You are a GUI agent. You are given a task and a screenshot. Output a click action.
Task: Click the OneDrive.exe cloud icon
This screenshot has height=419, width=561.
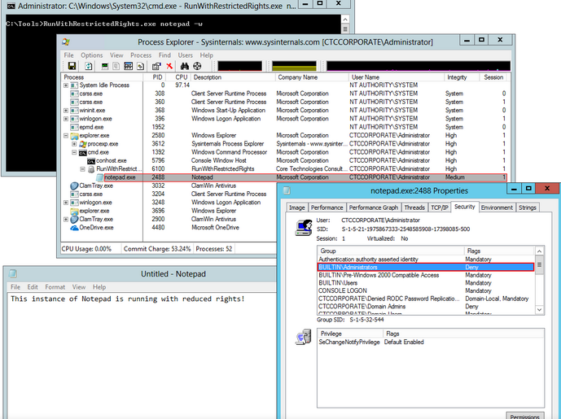pyautogui.click(x=74, y=228)
